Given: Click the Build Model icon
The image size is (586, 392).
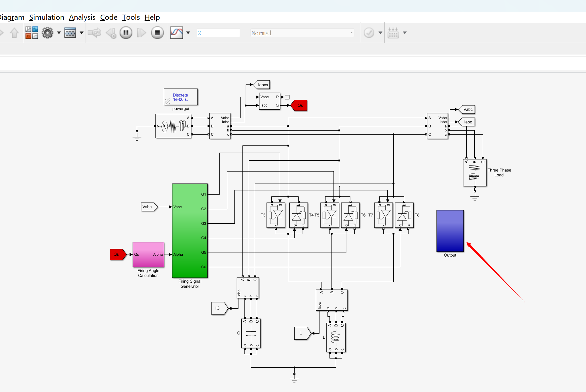Looking at the screenshot, I should pyautogui.click(x=393, y=33).
